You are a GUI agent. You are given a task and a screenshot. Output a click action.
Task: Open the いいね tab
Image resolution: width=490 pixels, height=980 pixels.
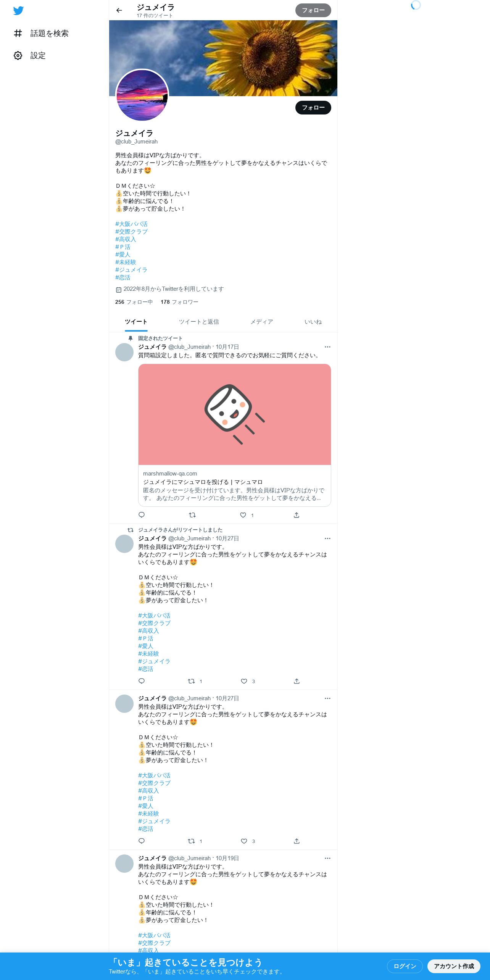click(x=313, y=322)
